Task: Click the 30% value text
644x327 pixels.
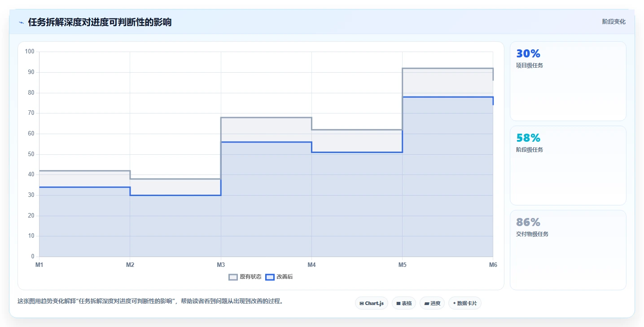Action: pos(528,54)
